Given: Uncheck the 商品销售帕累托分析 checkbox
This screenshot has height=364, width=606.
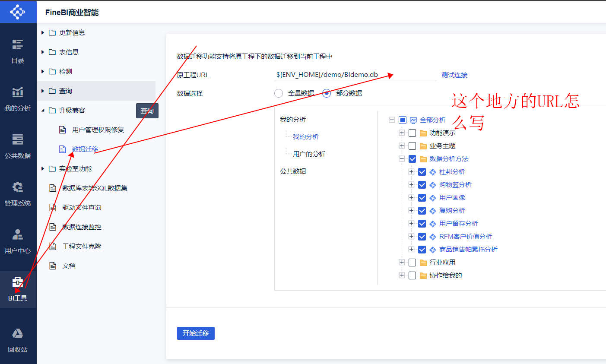Looking at the screenshot, I should click(x=422, y=250).
